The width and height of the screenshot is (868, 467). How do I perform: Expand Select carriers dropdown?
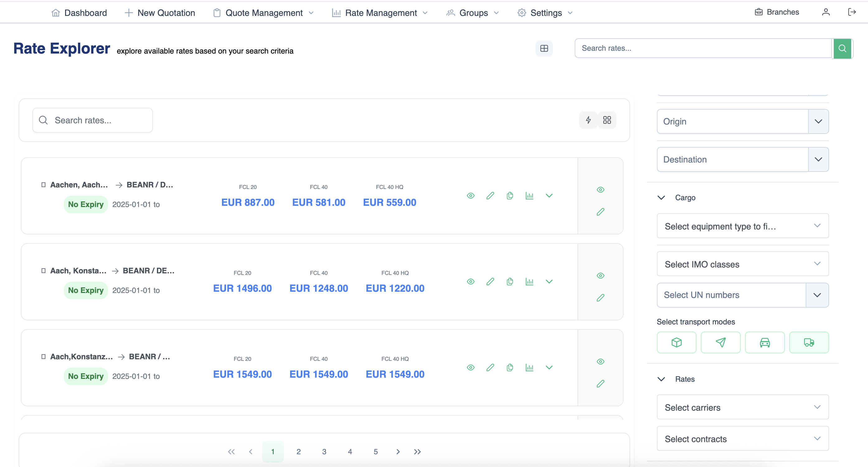tap(742, 407)
